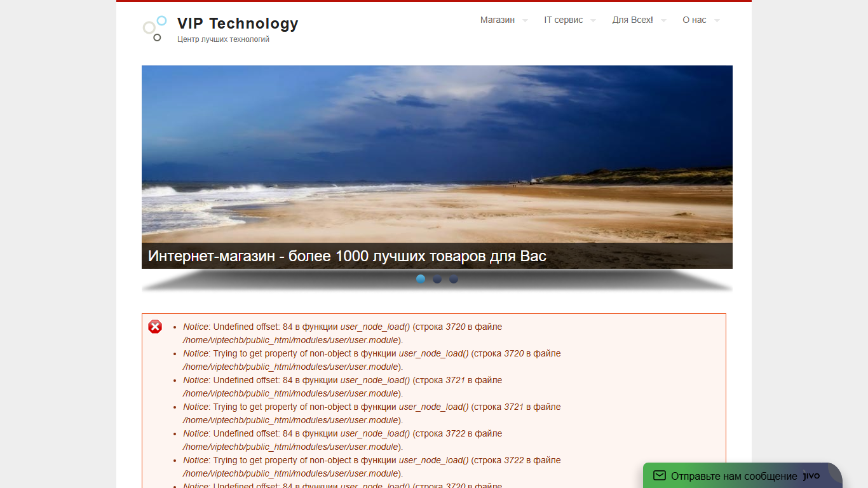Expand the Для Всех! dropdown arrow
Screen dimensions: 868x488
[x=663, y=20]
